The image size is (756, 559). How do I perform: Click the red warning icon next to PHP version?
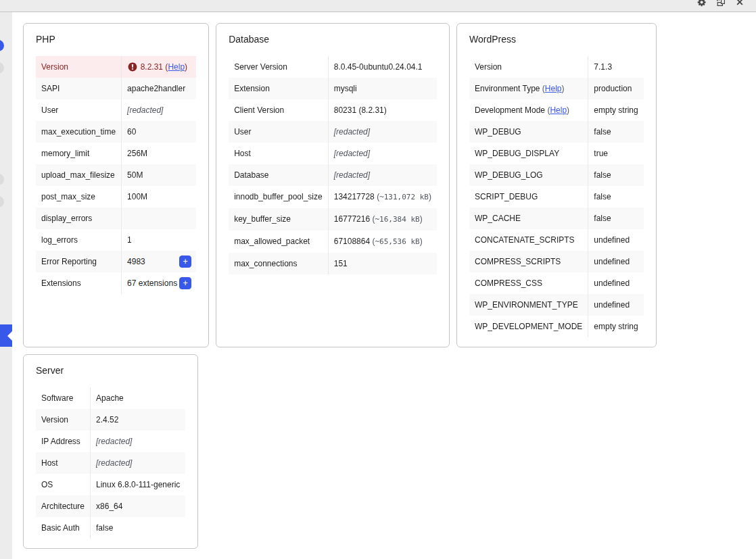click(132, 67)
